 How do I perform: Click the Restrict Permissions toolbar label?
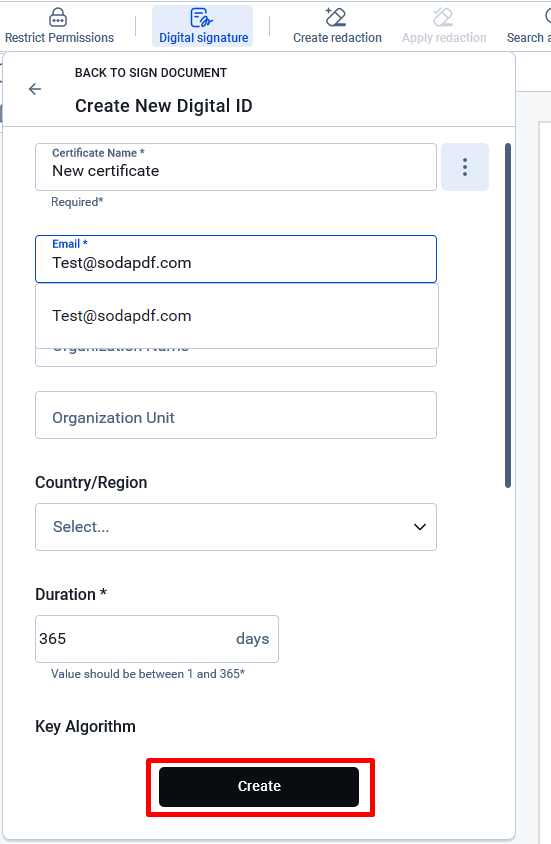pyautogui.click(x=59, y=38)
